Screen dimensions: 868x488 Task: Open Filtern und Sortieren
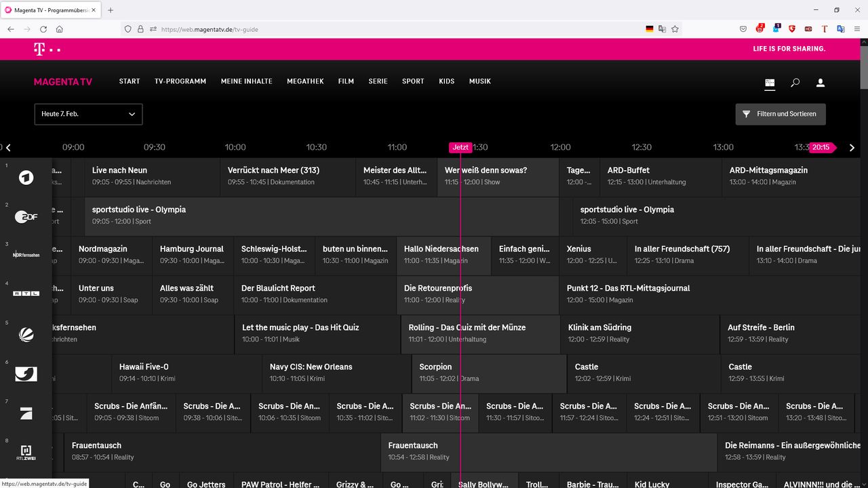(x=781, y=114)
